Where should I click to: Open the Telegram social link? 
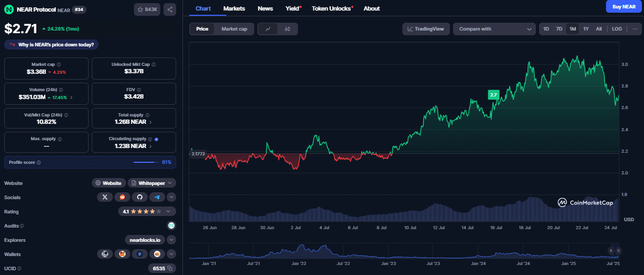coord(157,197)
